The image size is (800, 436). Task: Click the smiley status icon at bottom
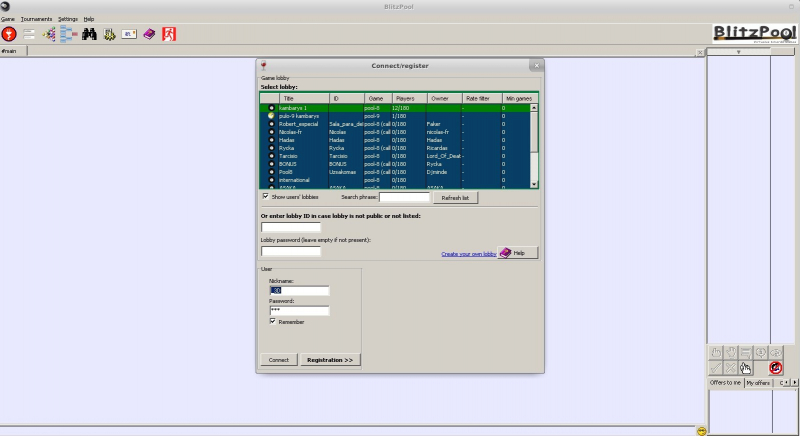(x=702, y=431)
